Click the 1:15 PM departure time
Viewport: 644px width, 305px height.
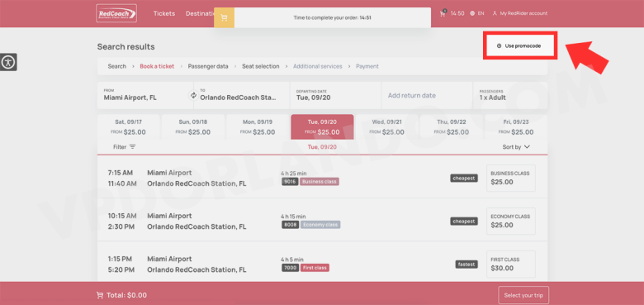click(120, 259)
